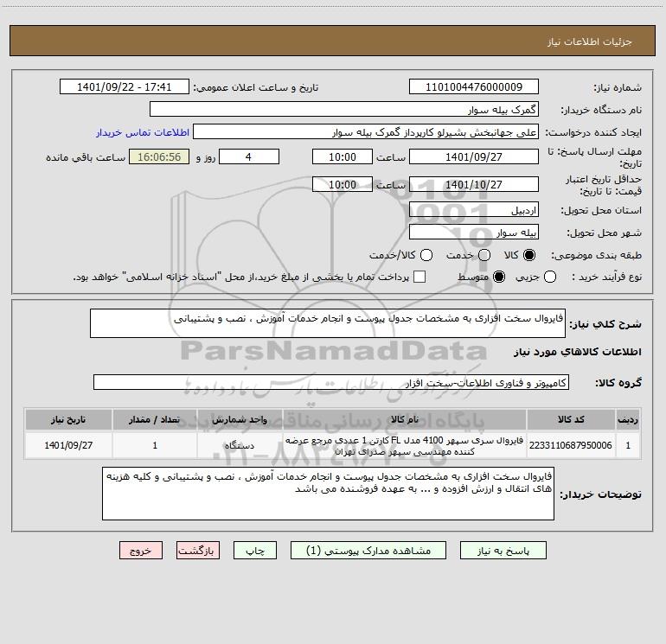666x644 pixels.
Task: Click the خروج exit button
Action: (141, 551)
